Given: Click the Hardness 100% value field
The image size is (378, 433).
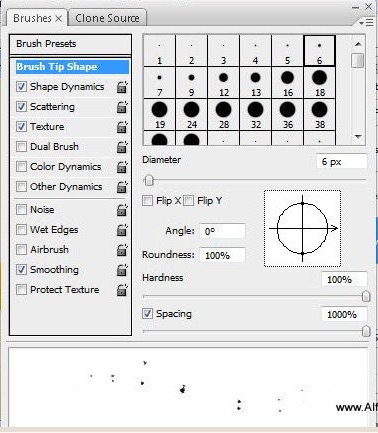Looking at the screenshot, I should coord(344,279).
